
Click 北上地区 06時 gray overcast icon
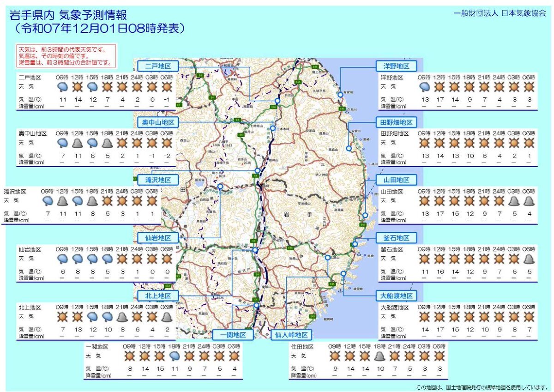click(x=167, y=317)
